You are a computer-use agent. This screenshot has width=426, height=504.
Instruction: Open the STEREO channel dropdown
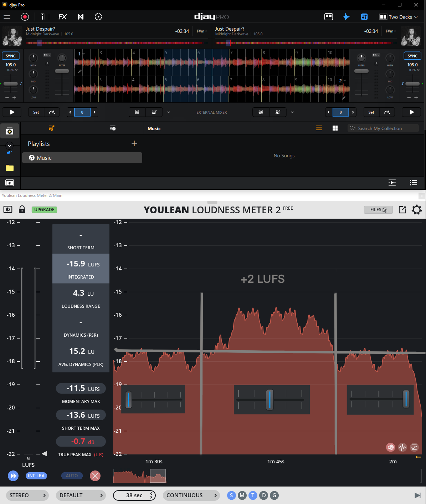28,495
